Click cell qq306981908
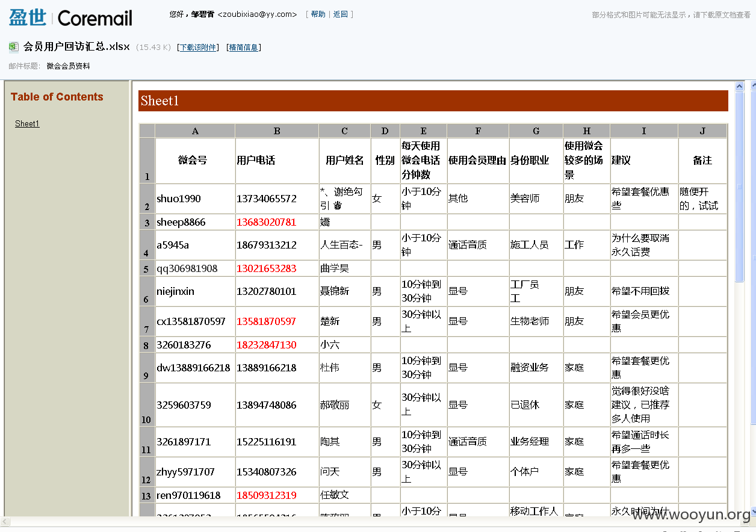Screen dimensions: 756x532 [x=195, y=268]
